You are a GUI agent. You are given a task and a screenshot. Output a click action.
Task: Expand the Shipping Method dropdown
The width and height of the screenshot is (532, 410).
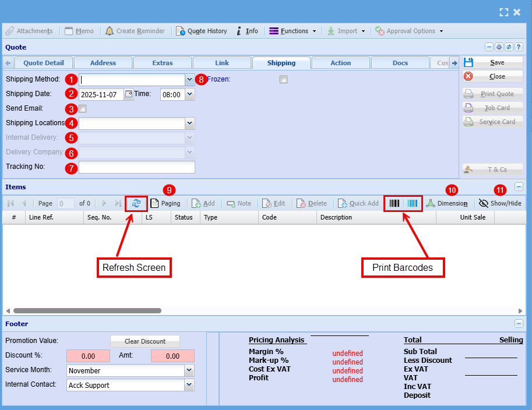(189, 80)
